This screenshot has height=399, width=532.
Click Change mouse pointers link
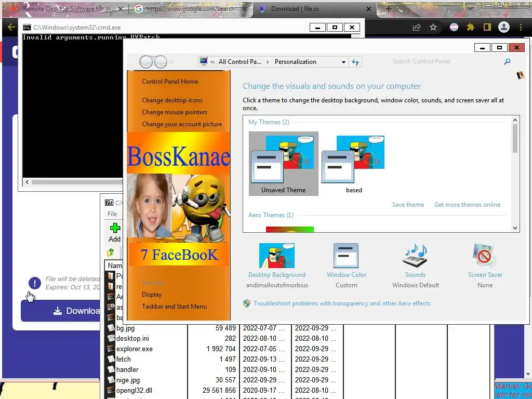[x=175, y=112]
